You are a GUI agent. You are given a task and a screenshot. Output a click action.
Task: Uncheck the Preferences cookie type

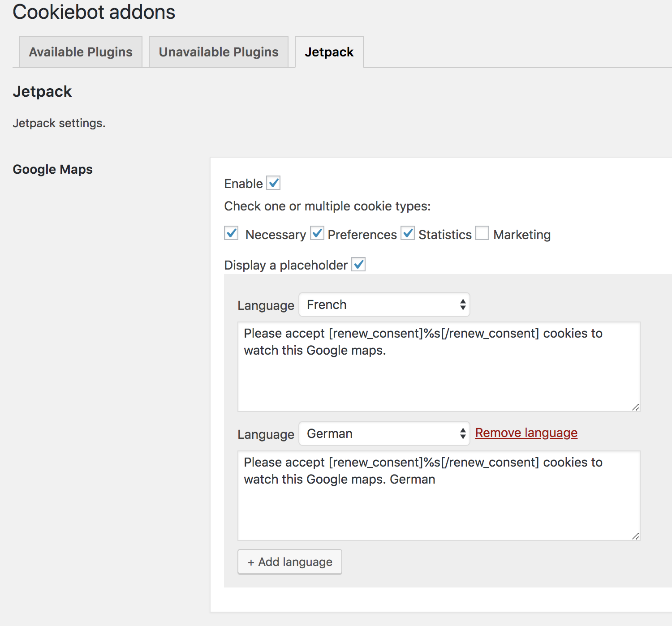[317, 233]
